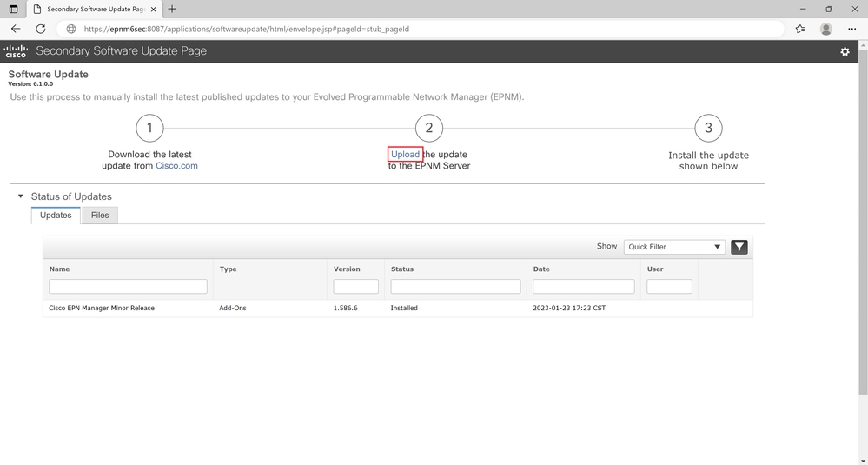
Task: Open the Cisco.com link
Action: coord(176,165)
